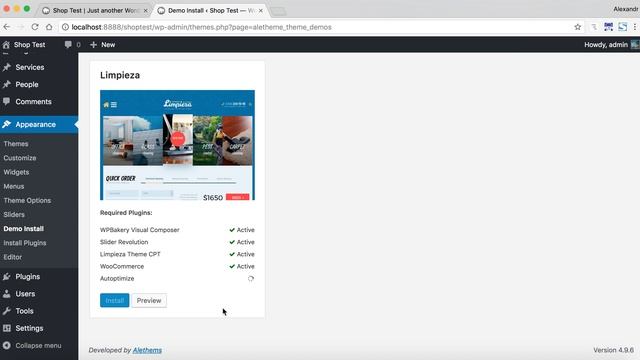The width and height of the screenshot is (640, 360).
Task: Go back using the browser back arrow
Action: 7,27
